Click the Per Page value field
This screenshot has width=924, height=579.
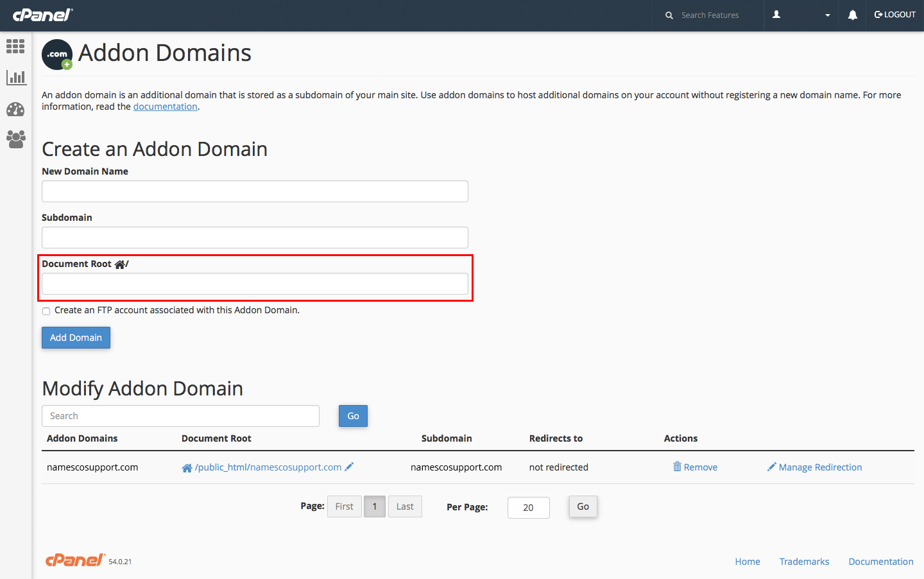click(528, 508)
